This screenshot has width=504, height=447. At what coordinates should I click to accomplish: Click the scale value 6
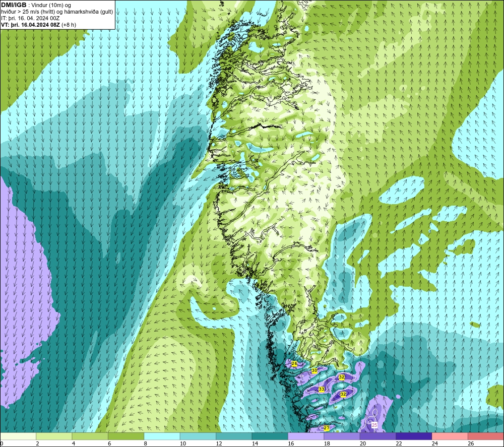coord(109,443)
